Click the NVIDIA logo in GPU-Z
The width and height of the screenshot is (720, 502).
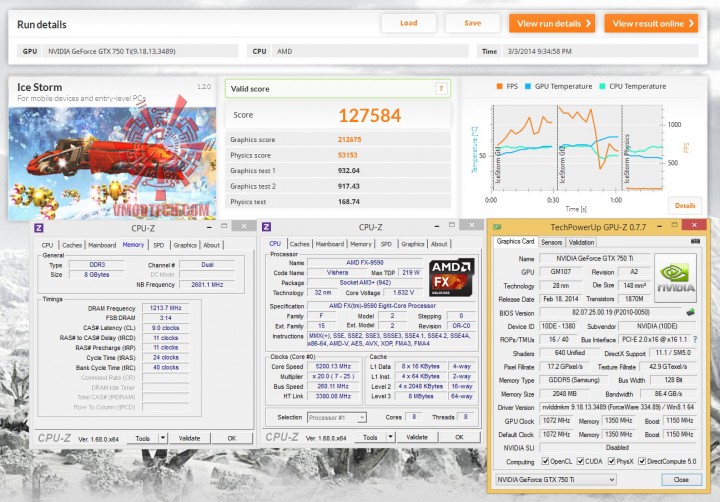pos(675,278)
